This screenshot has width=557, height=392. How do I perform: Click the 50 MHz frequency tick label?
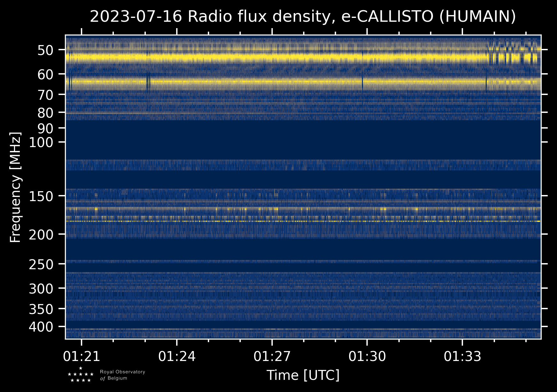click(45, 50)
